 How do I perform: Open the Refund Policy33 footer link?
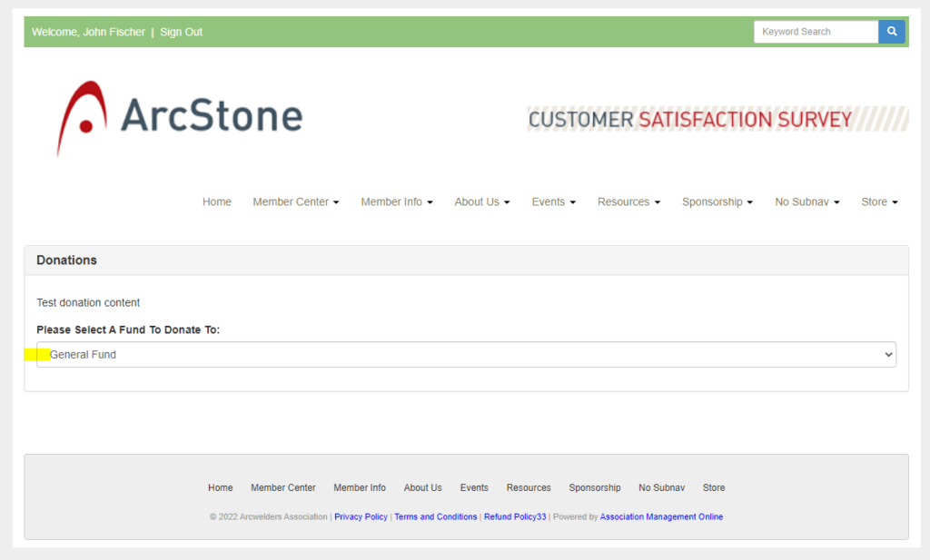515,517
